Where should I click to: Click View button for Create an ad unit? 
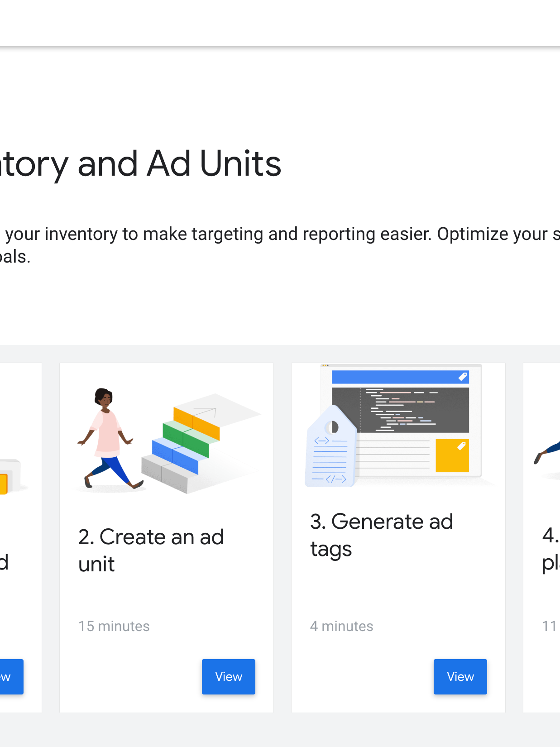(228, 676)
